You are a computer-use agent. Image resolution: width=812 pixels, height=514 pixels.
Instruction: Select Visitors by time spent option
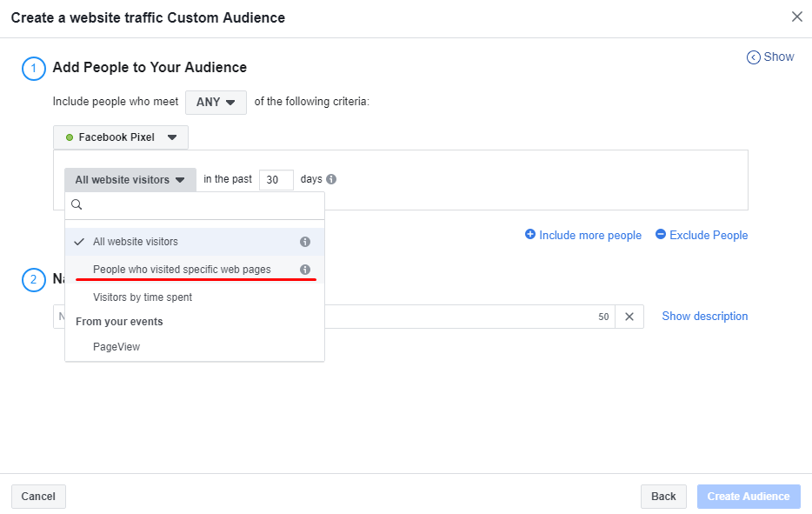195,297
